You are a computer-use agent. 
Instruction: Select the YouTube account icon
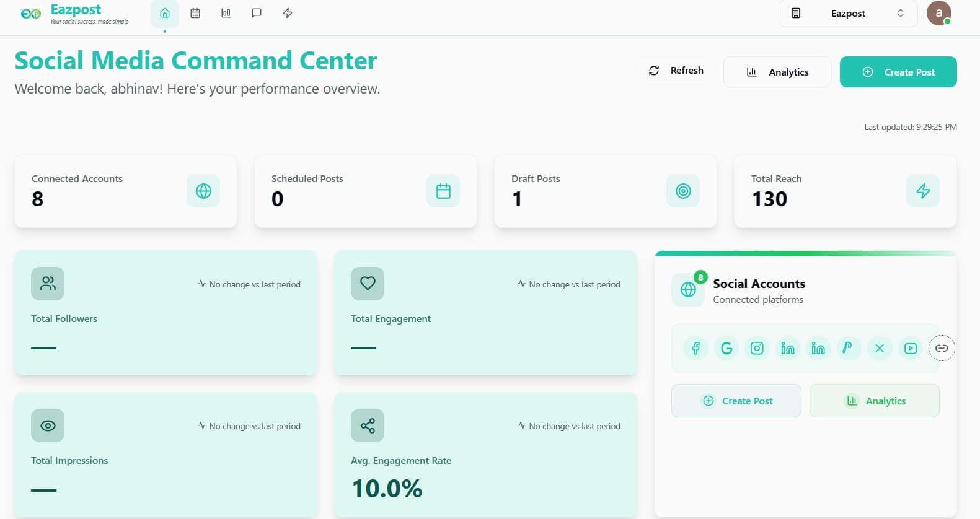[x=911, y=348]
